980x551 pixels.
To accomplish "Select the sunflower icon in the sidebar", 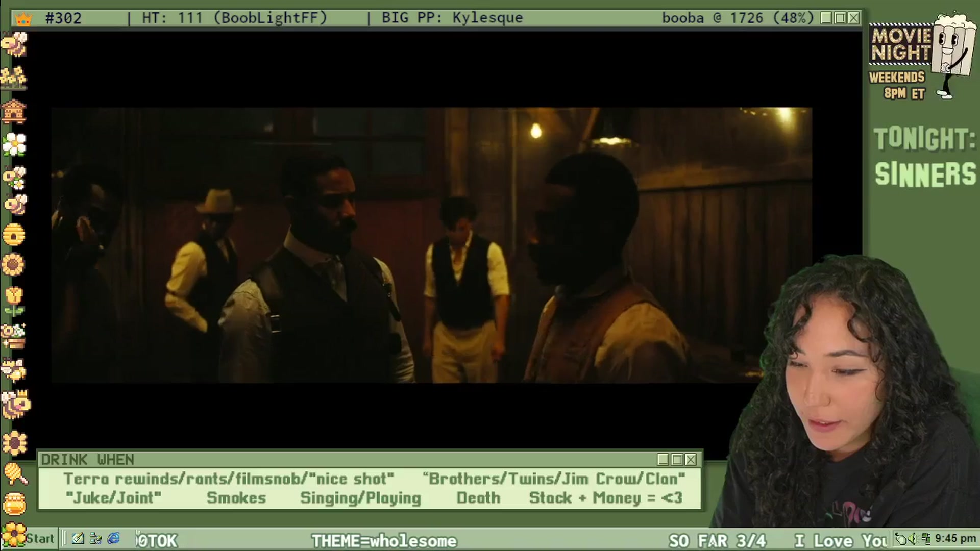I will 14,265.
